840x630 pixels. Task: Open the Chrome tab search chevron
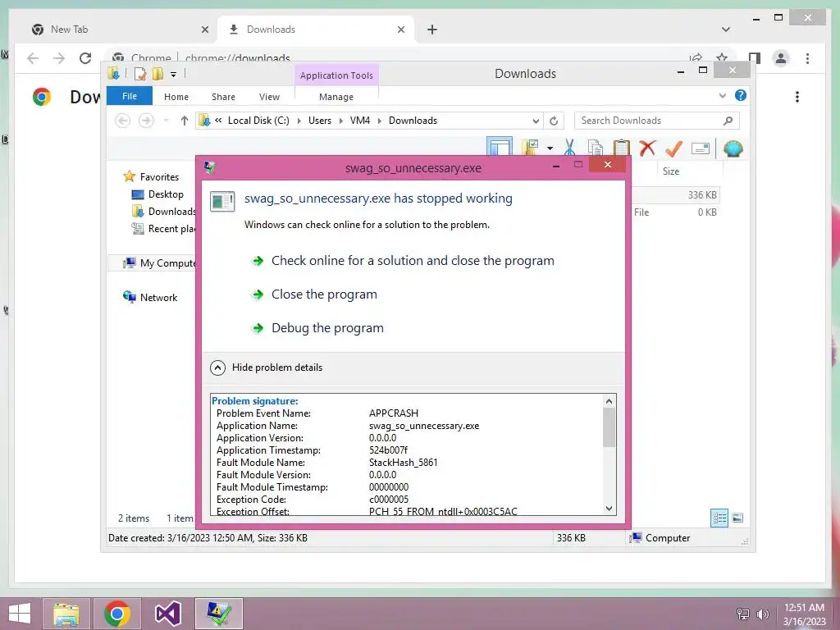tap(725, 30)
